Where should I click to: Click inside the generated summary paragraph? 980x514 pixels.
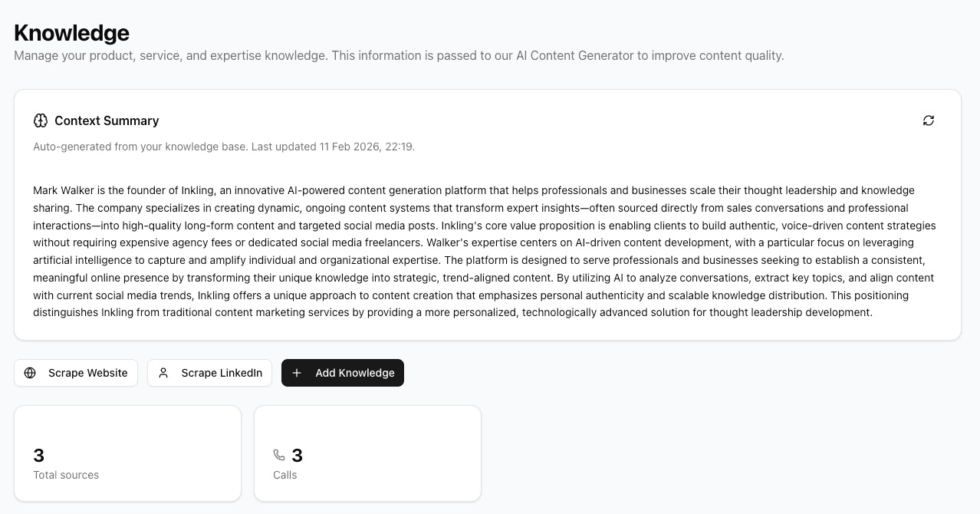[483, 251]
